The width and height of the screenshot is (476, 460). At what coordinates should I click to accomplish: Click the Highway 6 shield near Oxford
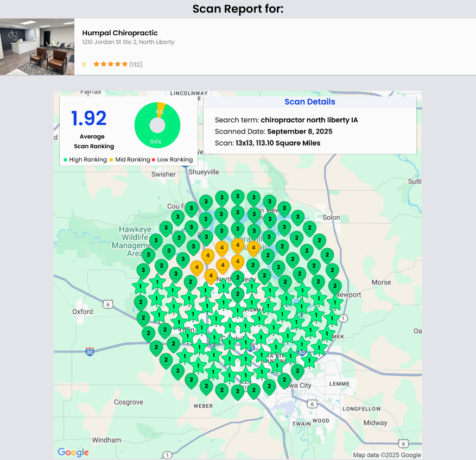tap(109, 304)
